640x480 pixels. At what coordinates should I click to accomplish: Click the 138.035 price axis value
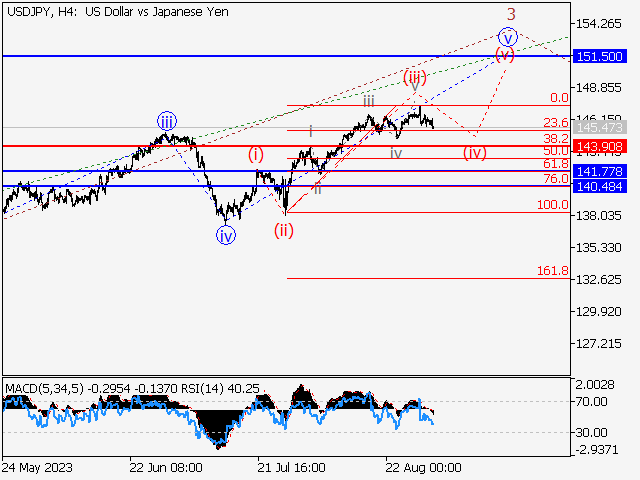click(x=599, y=216)
